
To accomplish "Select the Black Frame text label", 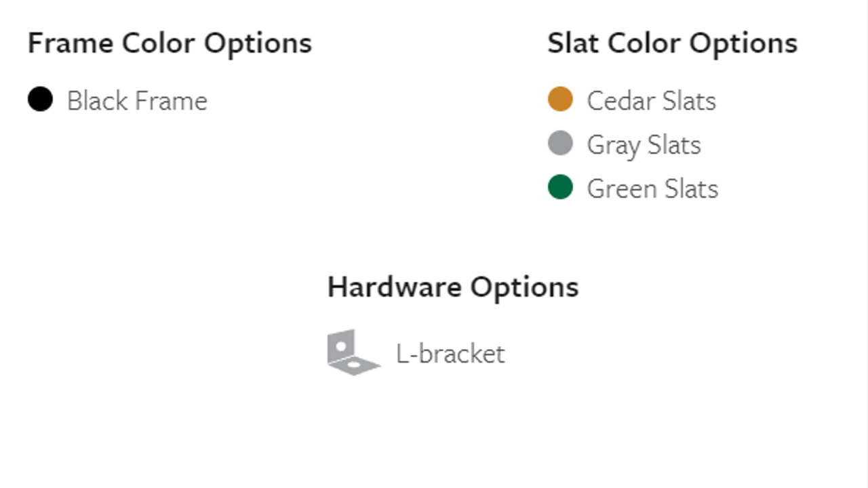I will tap(137, 101).
